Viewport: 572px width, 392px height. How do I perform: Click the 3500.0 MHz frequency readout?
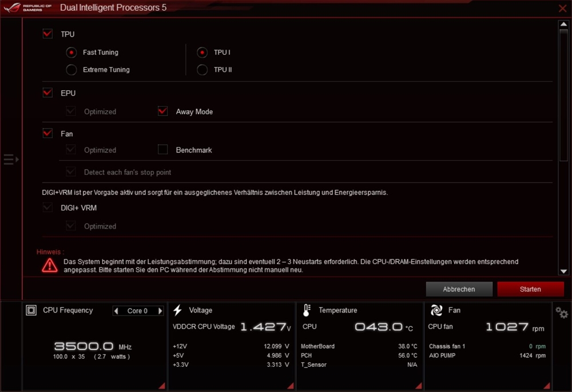93,346
